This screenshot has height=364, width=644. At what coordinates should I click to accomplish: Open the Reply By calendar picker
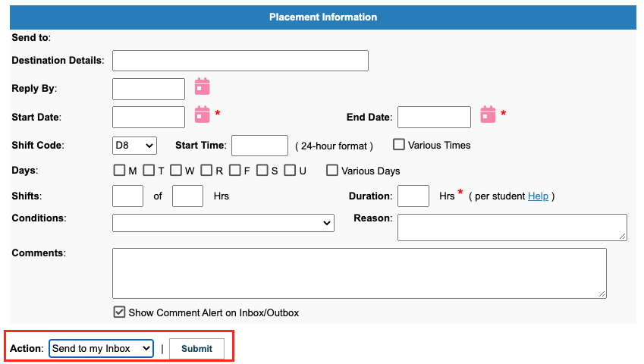pyautogui.click(x=202, y=86)
